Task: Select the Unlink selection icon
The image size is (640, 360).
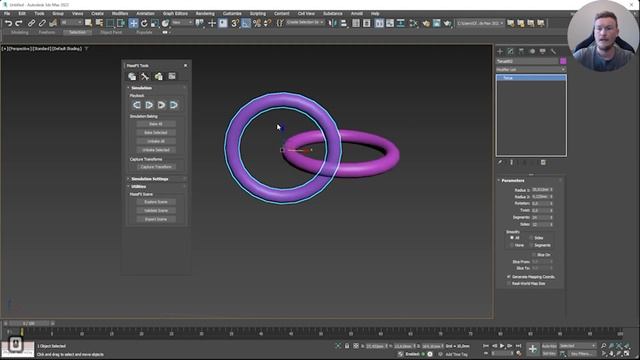Action: 42,23
